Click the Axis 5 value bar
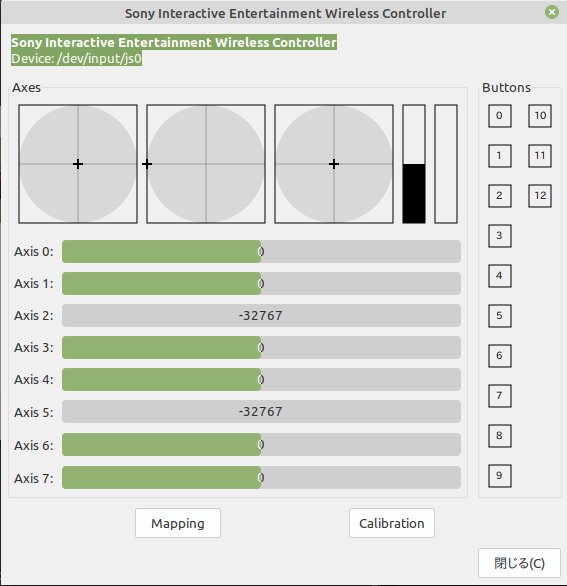The image size is (567, 586). (261, 411)
